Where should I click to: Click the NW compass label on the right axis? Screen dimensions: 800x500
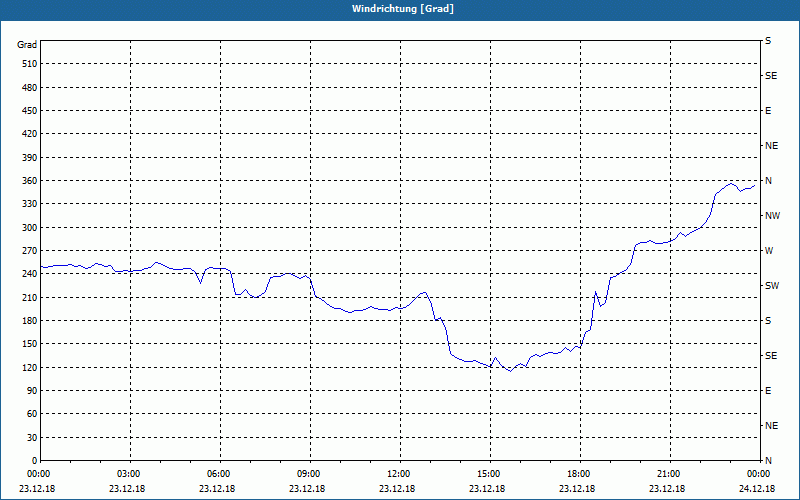pos(772,216)
